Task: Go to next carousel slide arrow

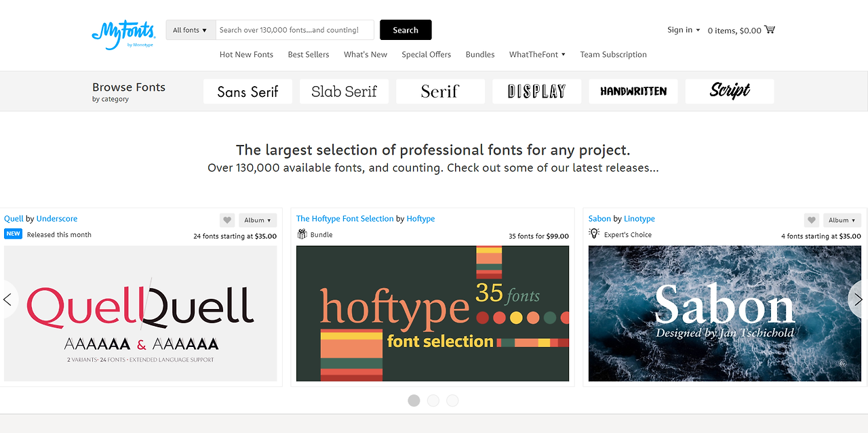Action: pyautogui.click(x=859, y=299)
